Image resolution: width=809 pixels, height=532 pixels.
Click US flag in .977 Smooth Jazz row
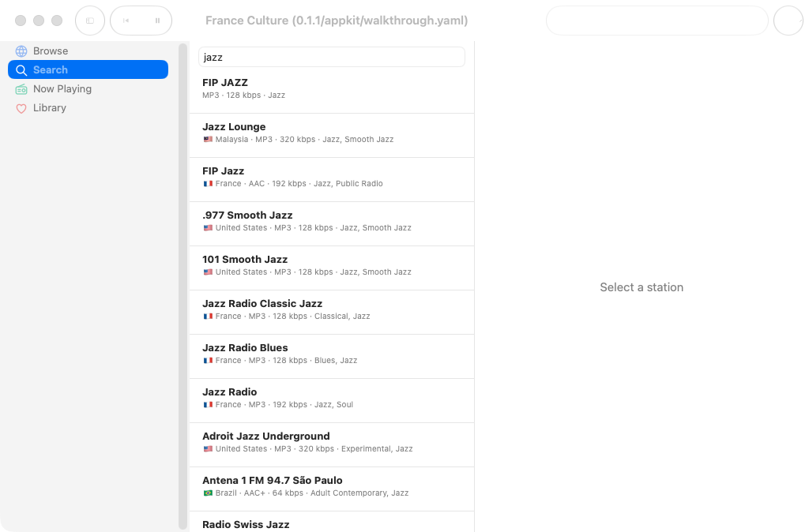tap(208, 228)
